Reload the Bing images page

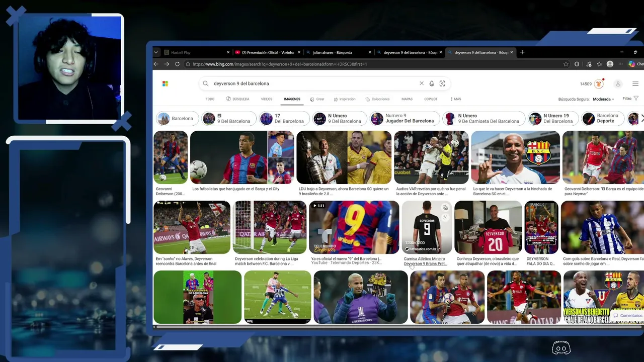pos(177,64)
